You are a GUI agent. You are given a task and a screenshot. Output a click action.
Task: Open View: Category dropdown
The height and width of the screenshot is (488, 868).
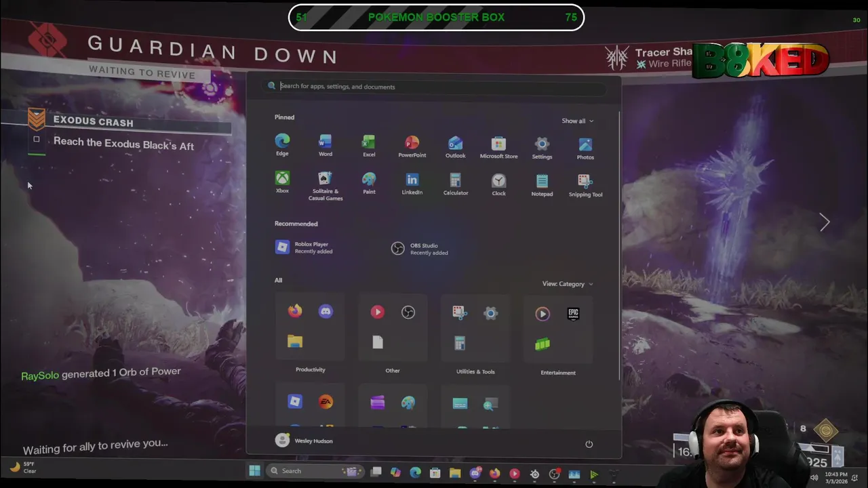tap(568, 284)
